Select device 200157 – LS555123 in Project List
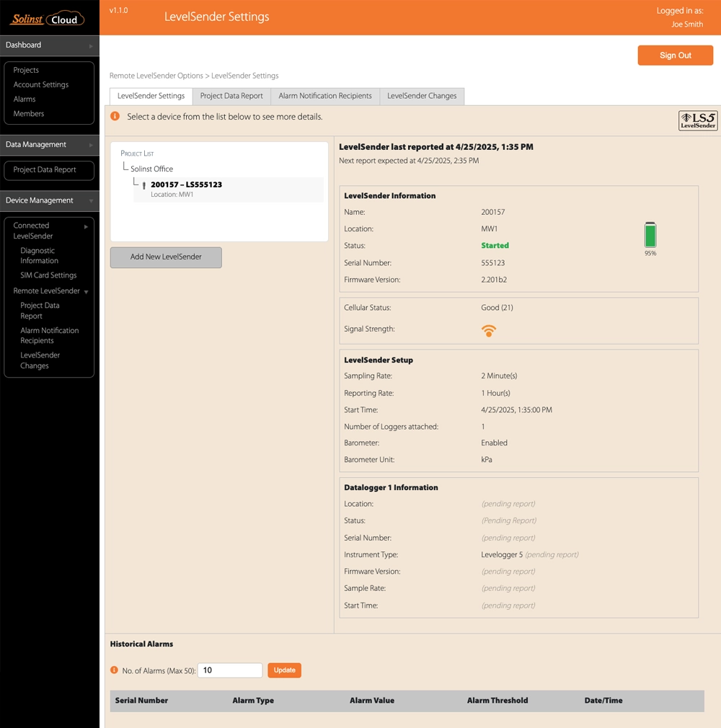Viewport: 721px width, 728px height. tap(187, 186)
